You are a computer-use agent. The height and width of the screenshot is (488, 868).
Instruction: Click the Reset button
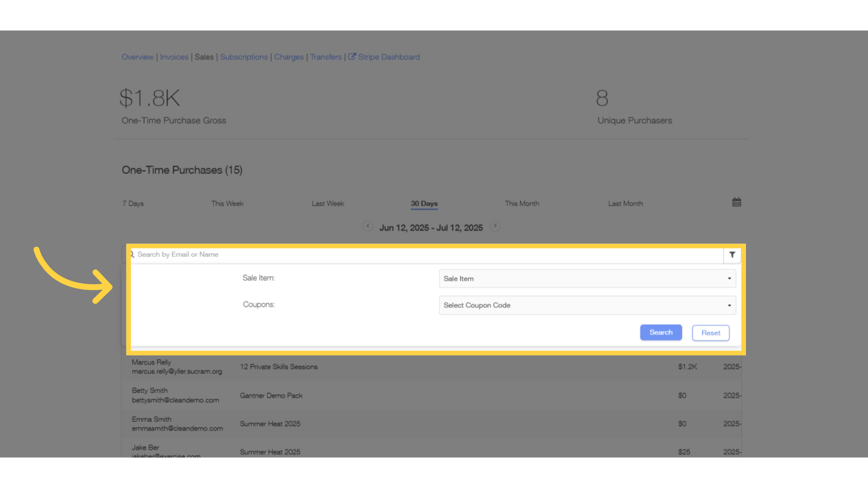coord(711,333)
